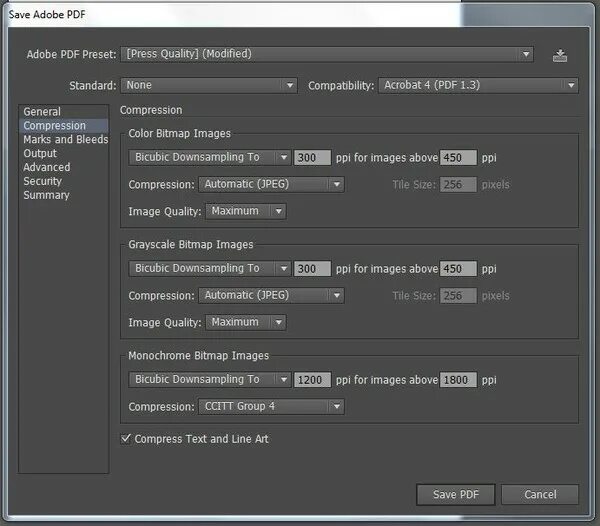Click the Save Preset icon beside the preset dropdown
Image resolution: width=600 pixels, height=526 pixels.
(x=560, y=55)
